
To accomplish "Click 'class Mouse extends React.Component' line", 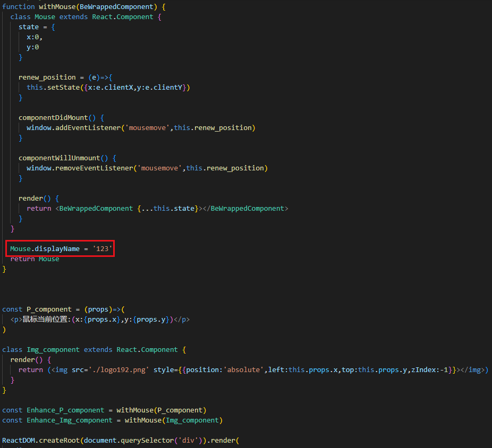I will (86, 17).
